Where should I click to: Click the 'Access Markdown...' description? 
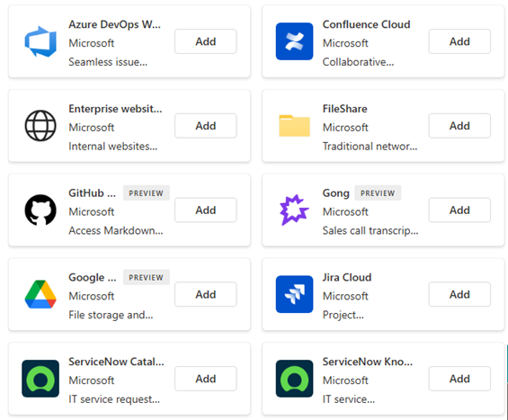(116, 230)
